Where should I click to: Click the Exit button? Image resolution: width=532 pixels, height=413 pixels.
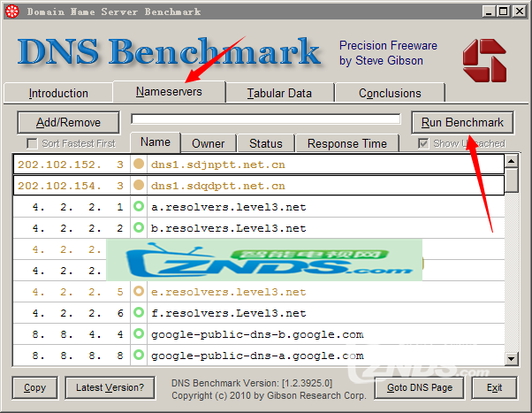pyautogui.click(x=494, y=387)
